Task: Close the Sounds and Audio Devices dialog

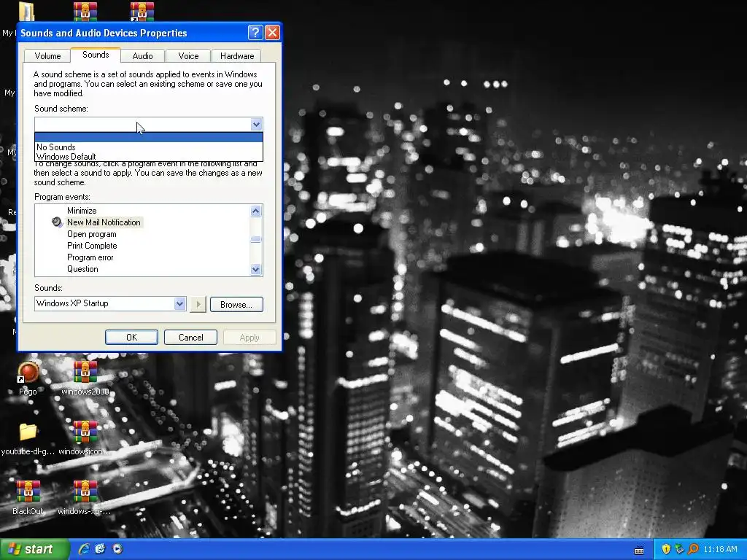Action: click(x=272, y=32)
